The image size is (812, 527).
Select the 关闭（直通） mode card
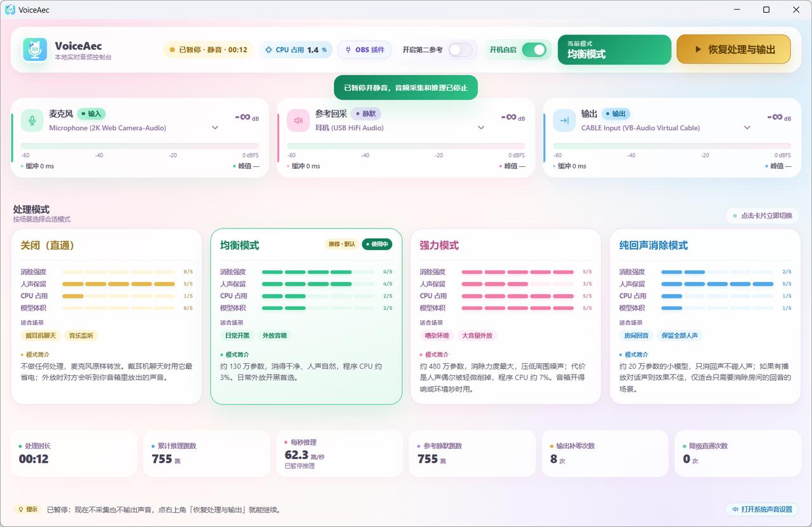click(x=107, y=316)
